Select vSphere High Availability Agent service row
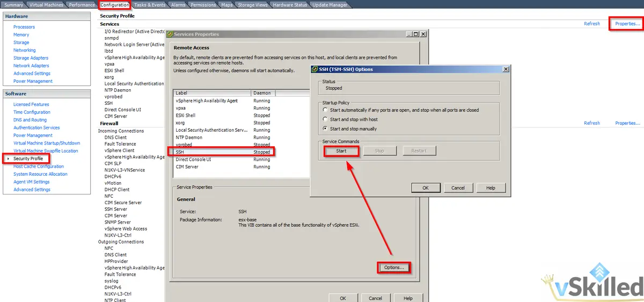644x302 pixels. [241, 101]
